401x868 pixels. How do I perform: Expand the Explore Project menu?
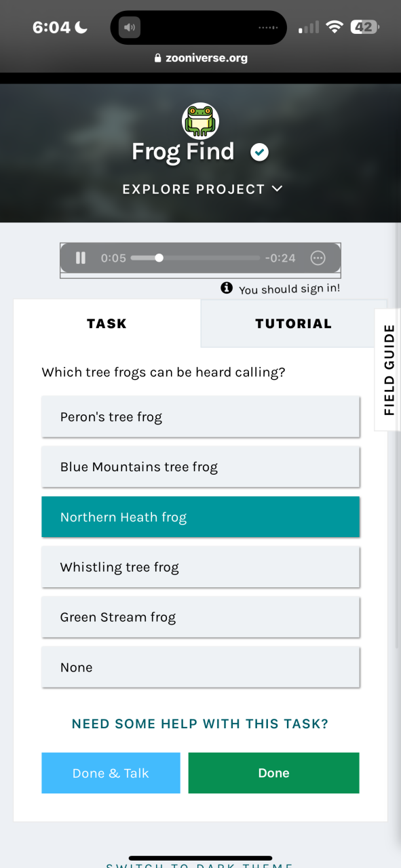[202, 189]
